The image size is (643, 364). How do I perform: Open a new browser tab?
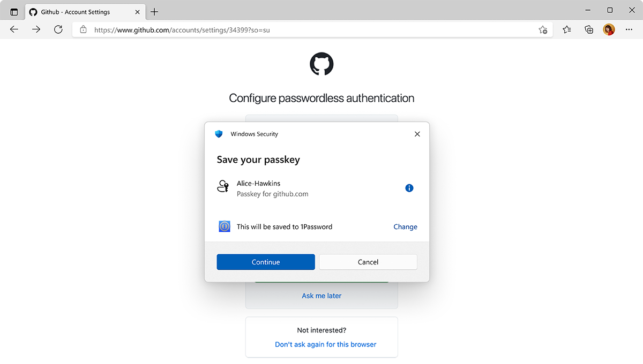(x=154, y=12)
